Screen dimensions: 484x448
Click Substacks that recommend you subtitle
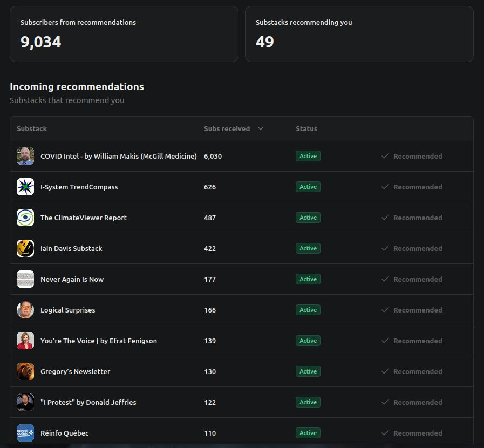(67, 100)
